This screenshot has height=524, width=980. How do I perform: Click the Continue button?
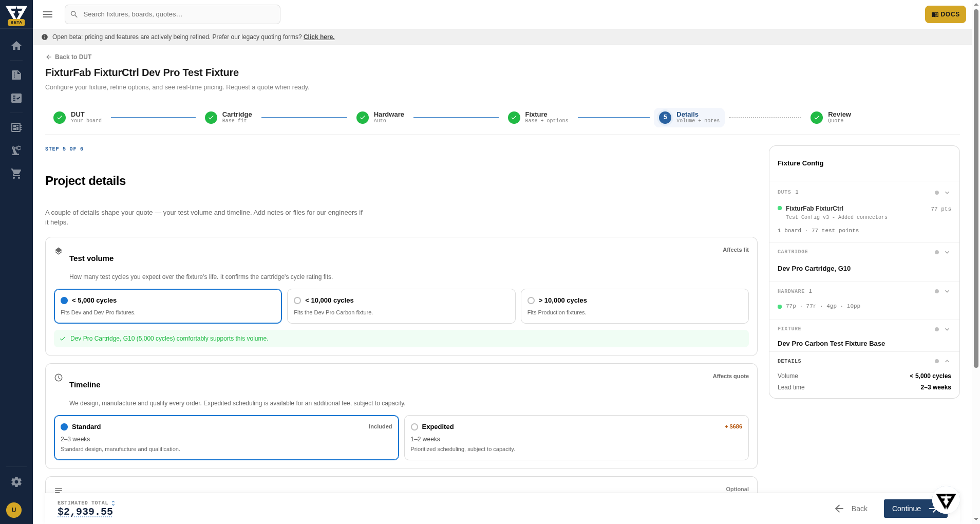(x=908, y=509)
